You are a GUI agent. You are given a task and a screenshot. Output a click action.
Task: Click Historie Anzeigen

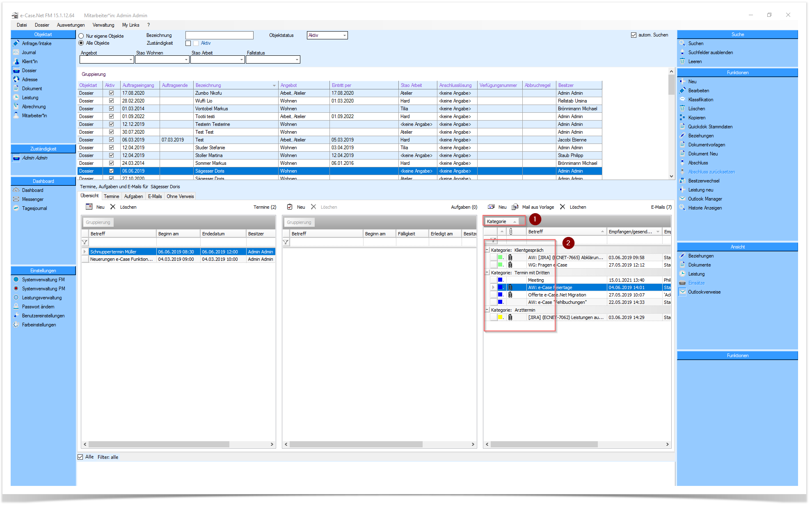pos(705,208)
